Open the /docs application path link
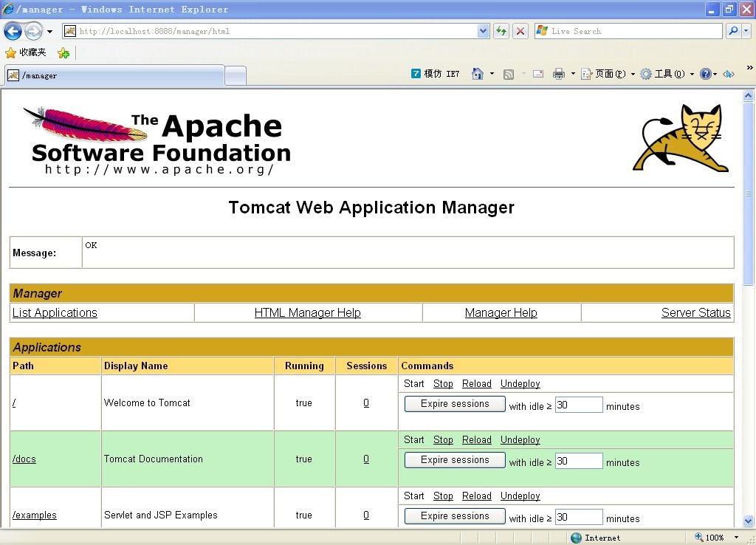Image resolution: width=756 pixels, height=545 pixels. 24,459
